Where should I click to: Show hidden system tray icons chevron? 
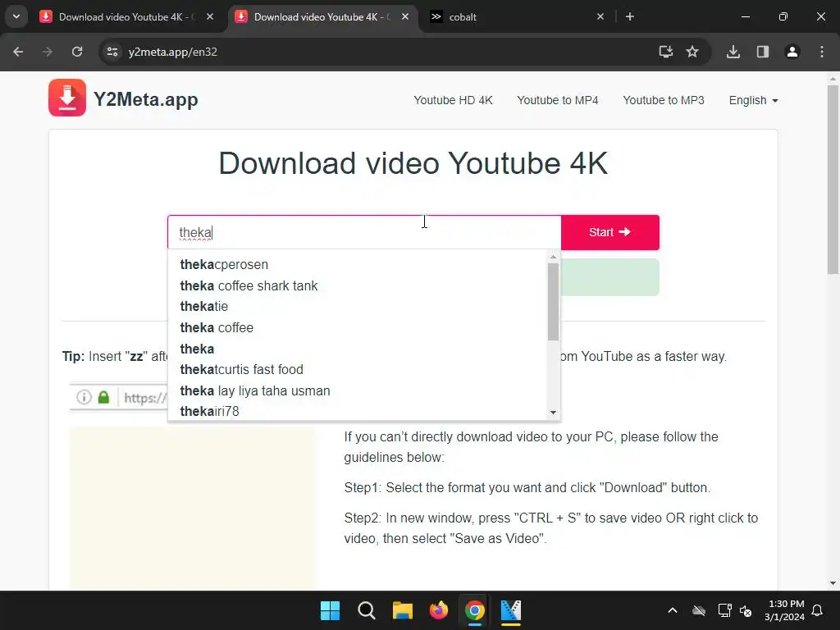pos(673,610)
